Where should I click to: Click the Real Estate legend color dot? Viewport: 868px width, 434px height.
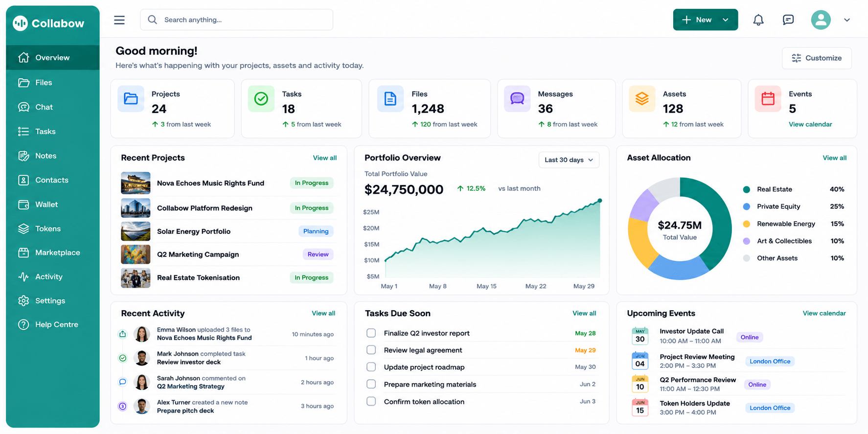tap(747, 189)
